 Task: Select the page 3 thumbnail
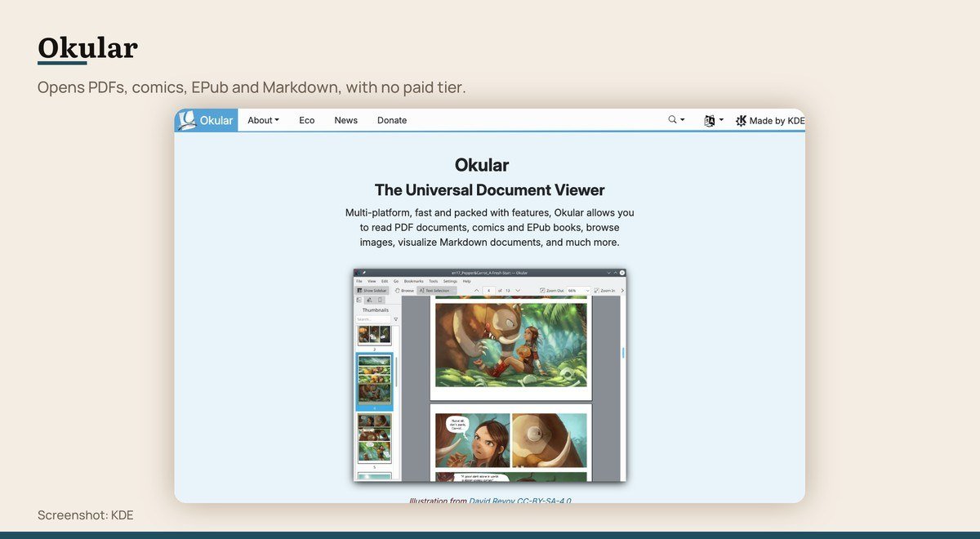click(x=374, y=335)
